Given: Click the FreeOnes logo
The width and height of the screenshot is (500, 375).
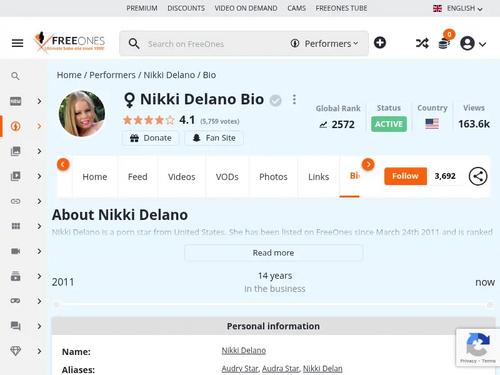Looking at the screenshot, I should pos(69,42).
